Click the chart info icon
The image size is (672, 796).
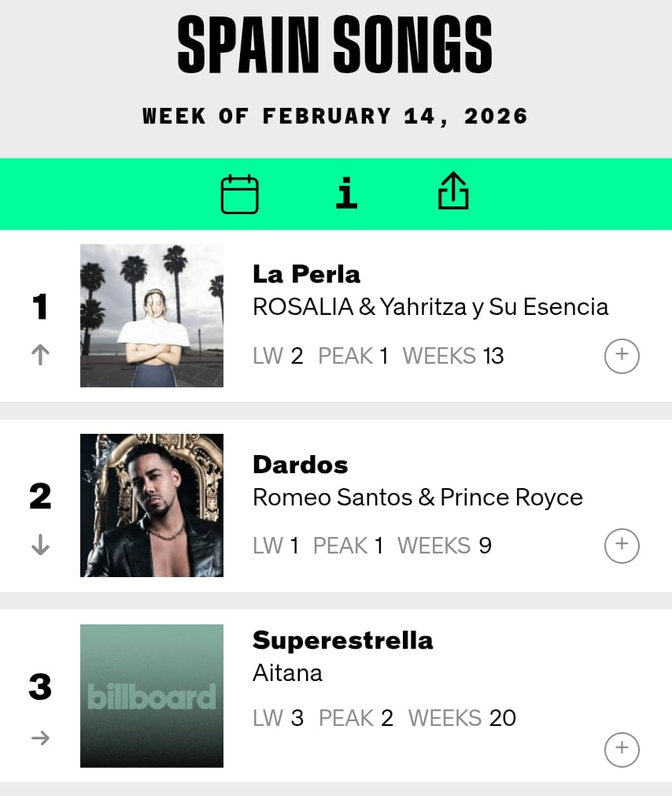point(346,193)
